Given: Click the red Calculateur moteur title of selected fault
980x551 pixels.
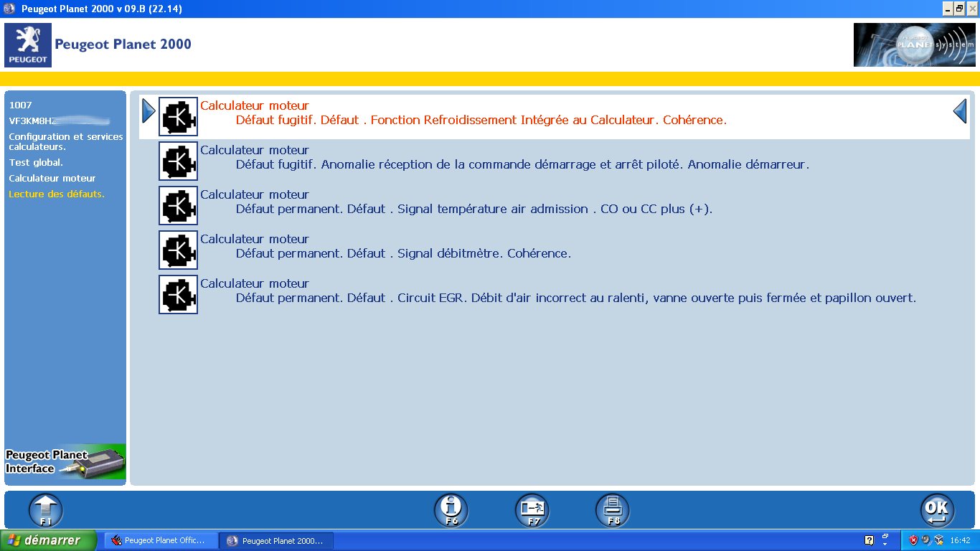Looking at the screenshot, I should 255,105.
